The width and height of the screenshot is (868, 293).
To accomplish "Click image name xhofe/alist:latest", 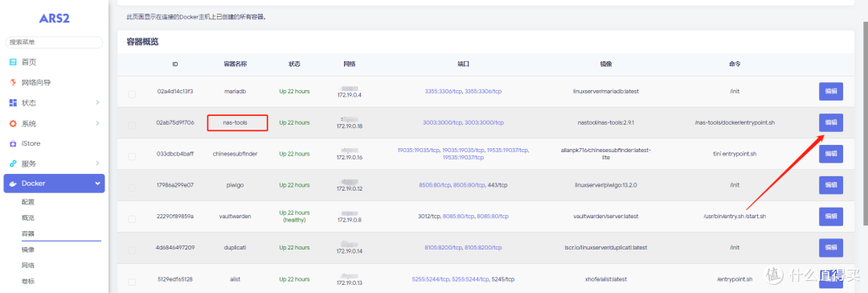I will click(x=606, y=279).
